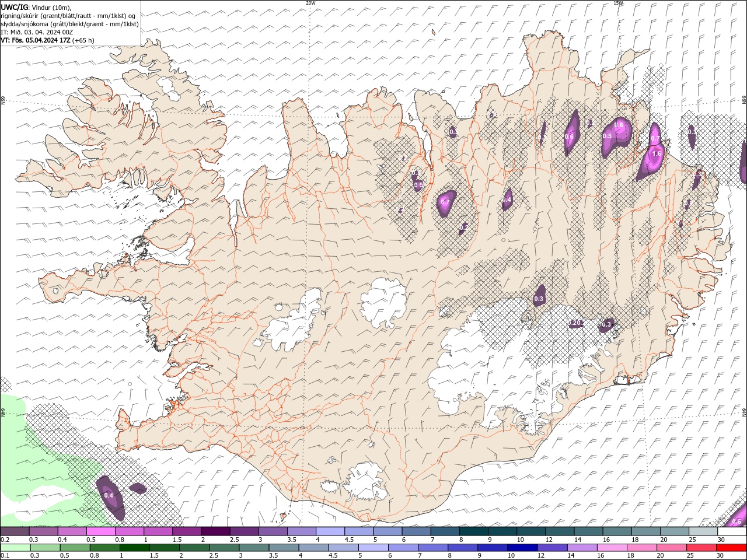Click the "IT: Mið. 03. 04. 2024 00Z" text

(x=37, y=32)
